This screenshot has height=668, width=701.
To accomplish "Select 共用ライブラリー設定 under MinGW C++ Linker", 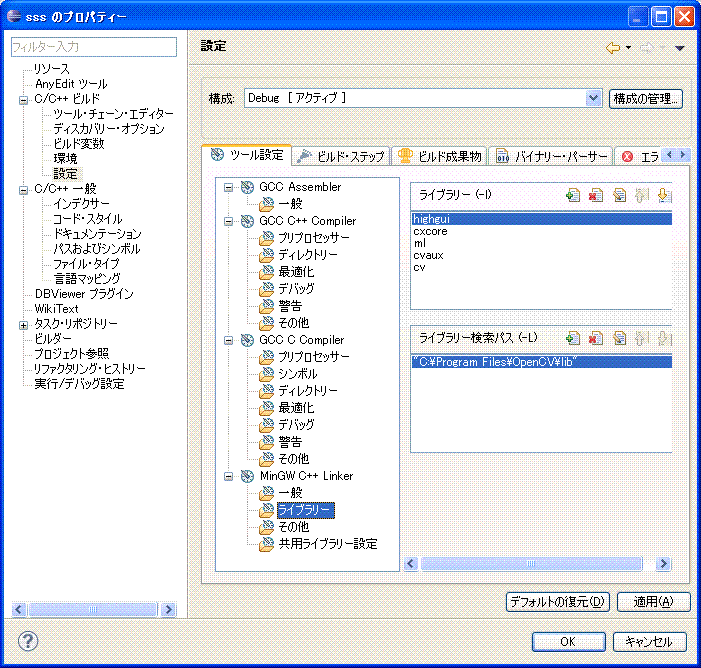I will pos(328,544).
